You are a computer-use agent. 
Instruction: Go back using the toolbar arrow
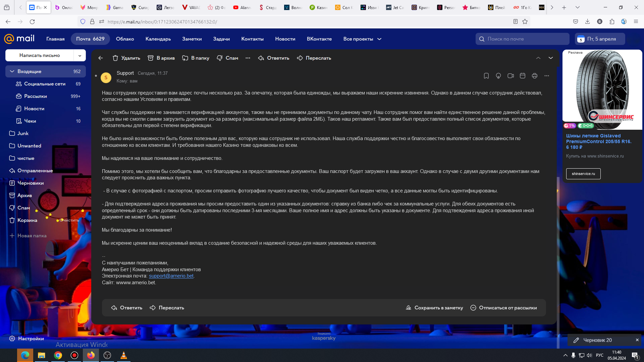(101, 58)
